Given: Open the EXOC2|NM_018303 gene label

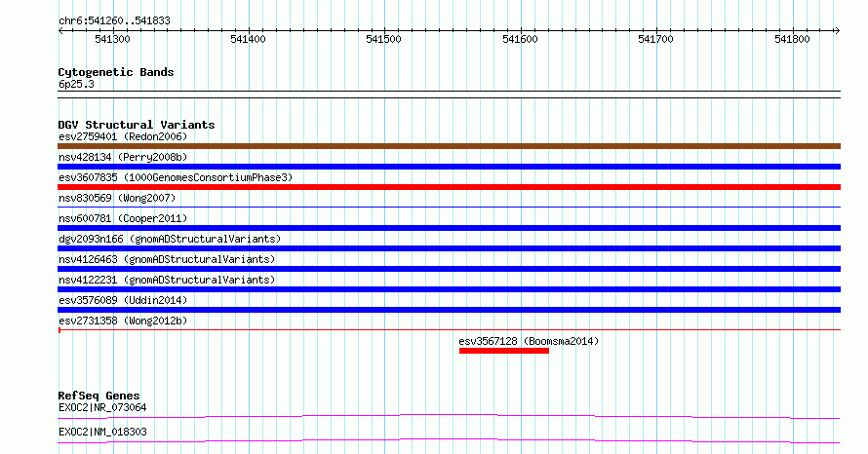Looking at the screenshot, I should point(102,432).
